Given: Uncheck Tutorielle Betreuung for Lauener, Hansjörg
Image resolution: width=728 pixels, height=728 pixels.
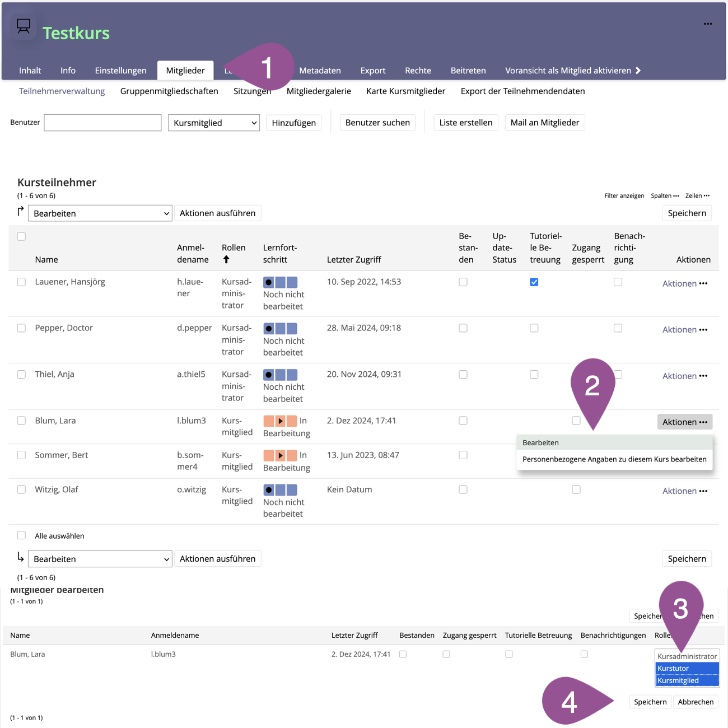Looking at the screenshot, I should tap(534, 282).
